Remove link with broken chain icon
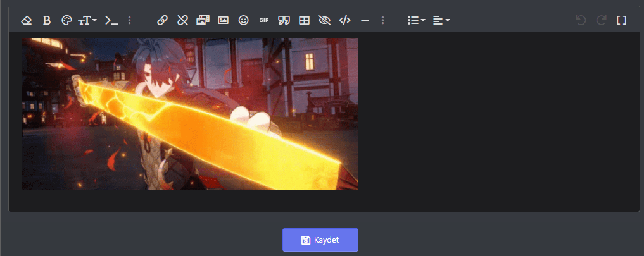This screenshot has height=256, width=644. [182, 20]
